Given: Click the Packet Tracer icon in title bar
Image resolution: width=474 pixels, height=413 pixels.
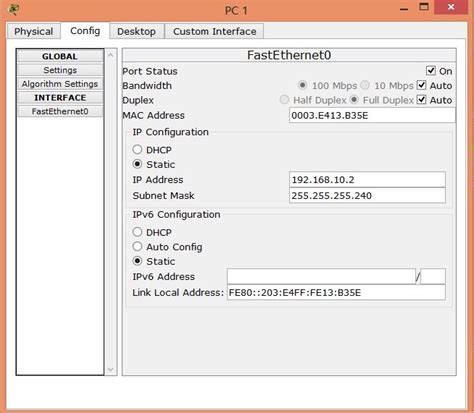Looking at the screenshot, I should click(13, 9).
